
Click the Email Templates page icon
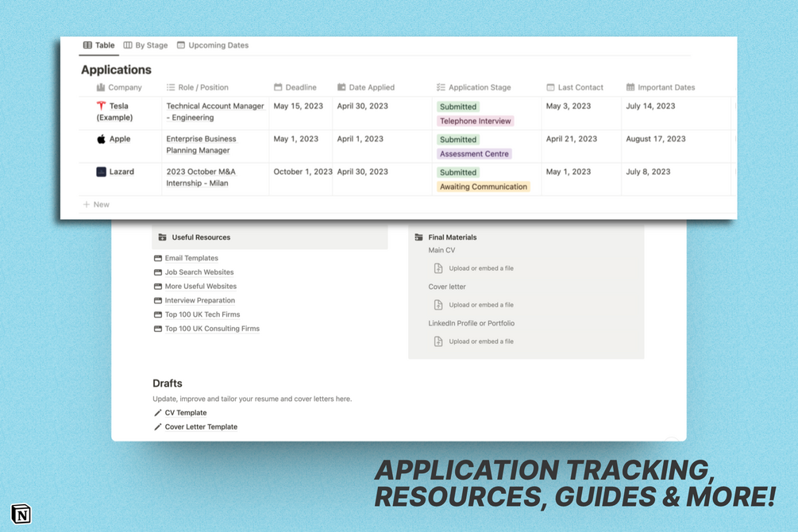(158, 258)
